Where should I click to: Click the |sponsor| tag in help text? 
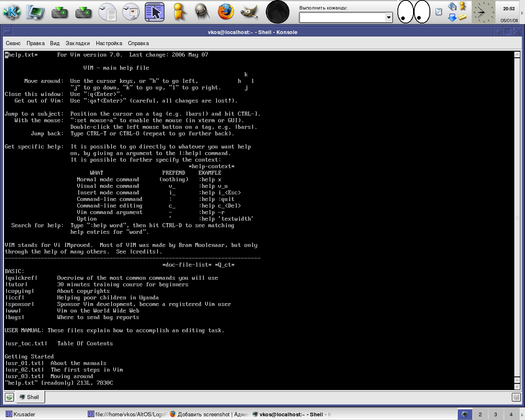click(x=20, y=304)
